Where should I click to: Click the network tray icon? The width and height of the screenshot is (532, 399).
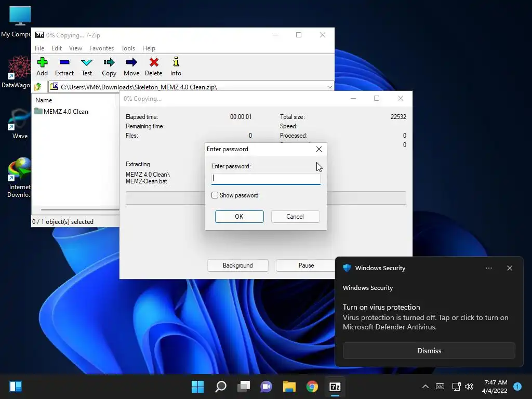coord(456,387)
